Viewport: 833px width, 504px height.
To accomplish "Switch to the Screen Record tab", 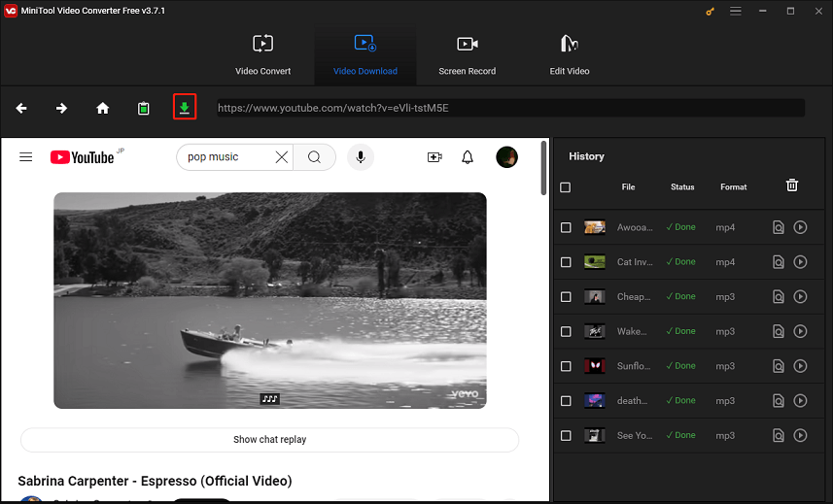I will tap(467, 54).
